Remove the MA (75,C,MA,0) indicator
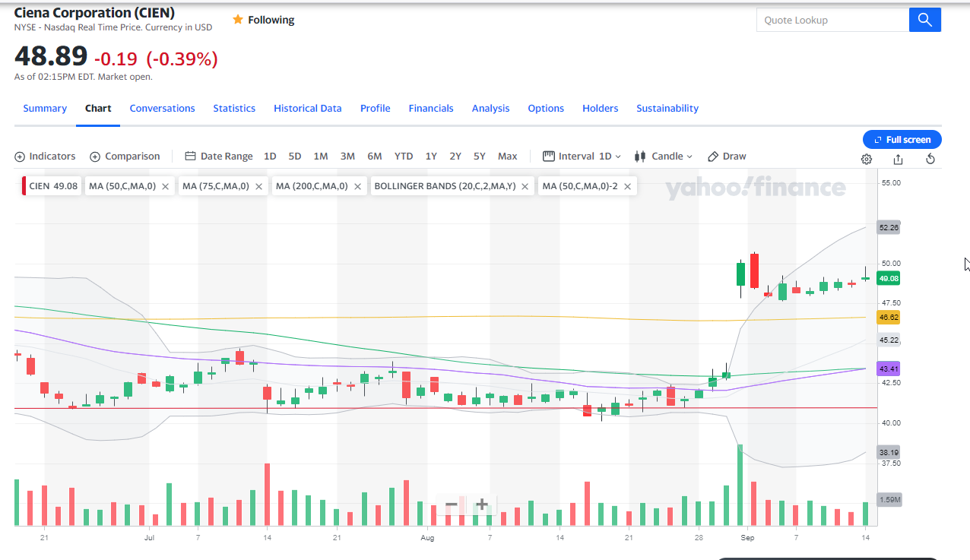 point(259,186)
